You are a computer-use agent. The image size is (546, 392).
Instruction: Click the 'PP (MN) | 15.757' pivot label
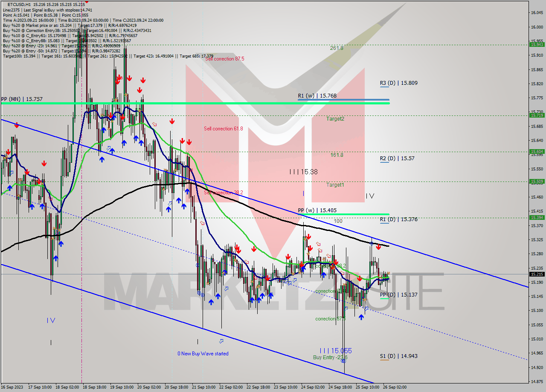tap(21, 99)
